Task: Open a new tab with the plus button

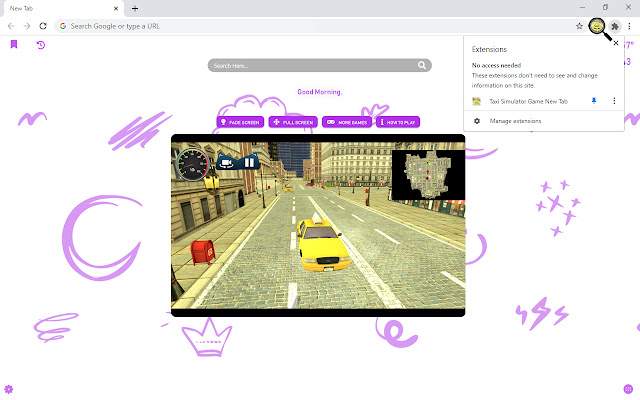Action: [x=135, y=9]
